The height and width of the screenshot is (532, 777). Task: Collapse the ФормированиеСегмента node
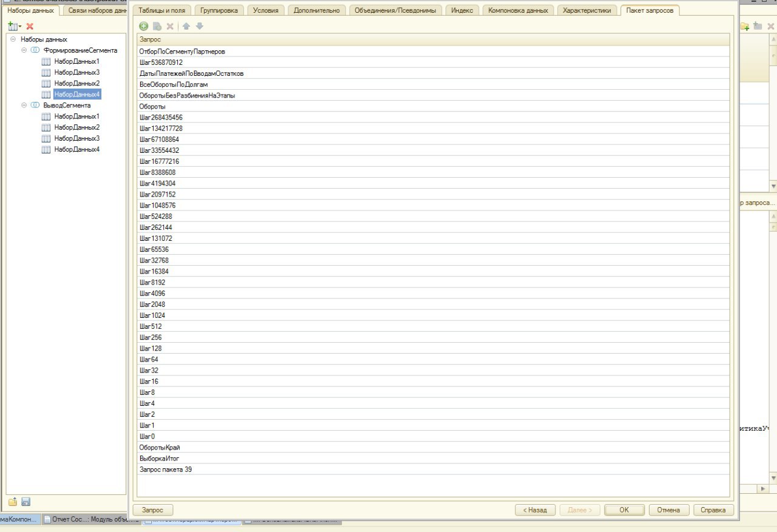(x=24, y=50)
